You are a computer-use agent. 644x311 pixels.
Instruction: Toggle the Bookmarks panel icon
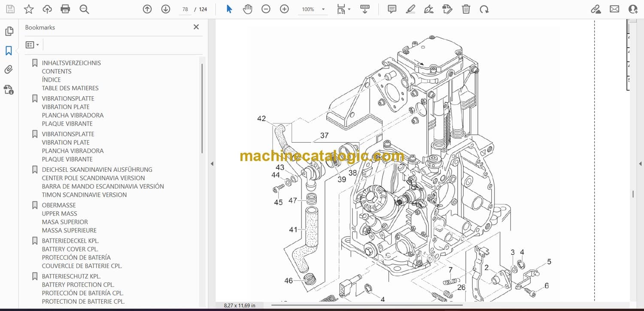pos(9,51)
